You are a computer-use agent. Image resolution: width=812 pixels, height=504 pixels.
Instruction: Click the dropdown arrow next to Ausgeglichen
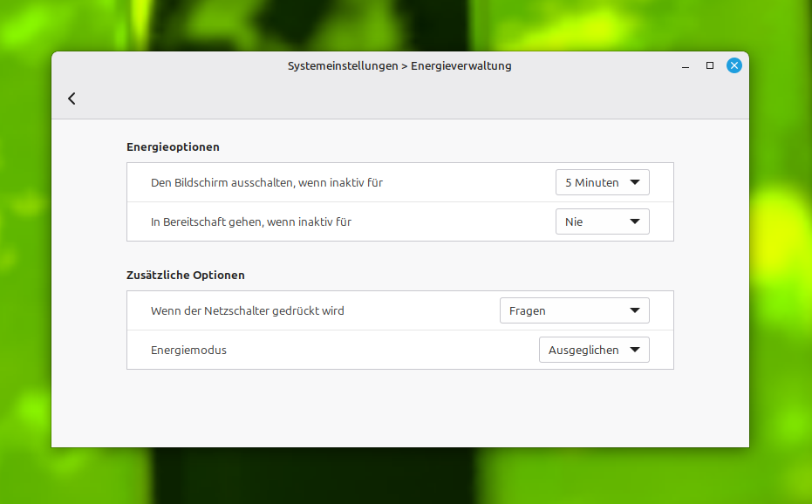(638, 349)
